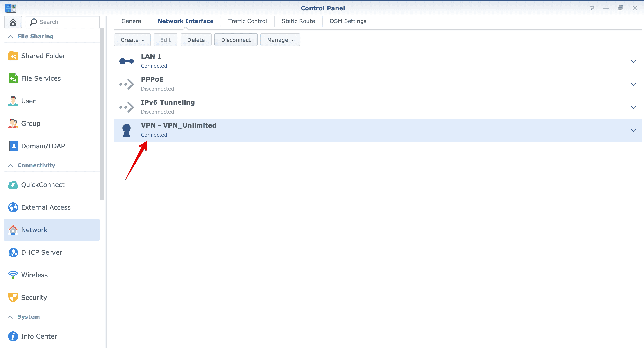Switch to the Traffic Control tab

click(x=247, y=21)
